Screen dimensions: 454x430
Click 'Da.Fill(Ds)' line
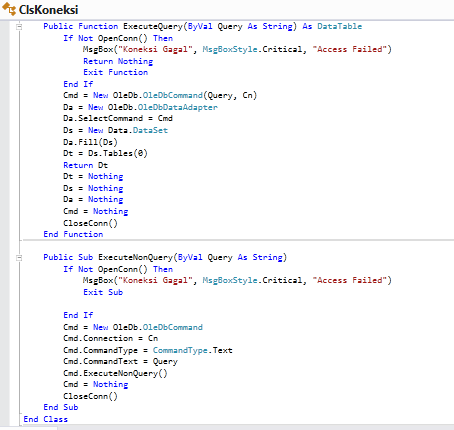(90, 142)
